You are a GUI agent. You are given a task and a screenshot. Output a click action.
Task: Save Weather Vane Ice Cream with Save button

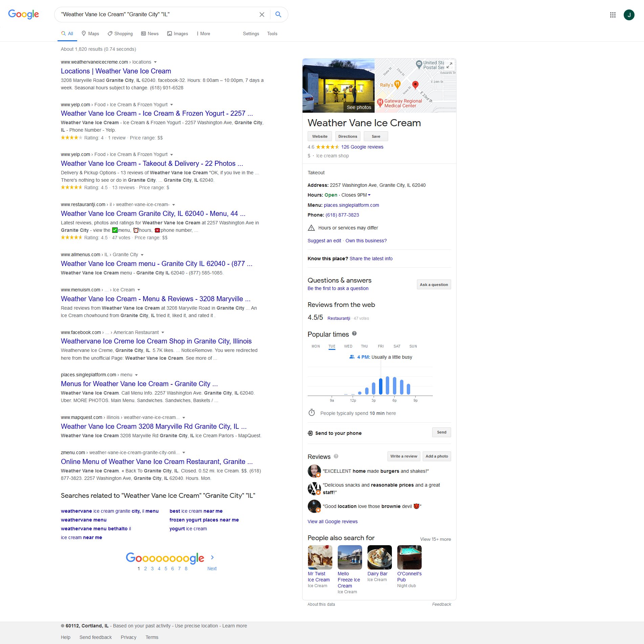tap(376, 136)
